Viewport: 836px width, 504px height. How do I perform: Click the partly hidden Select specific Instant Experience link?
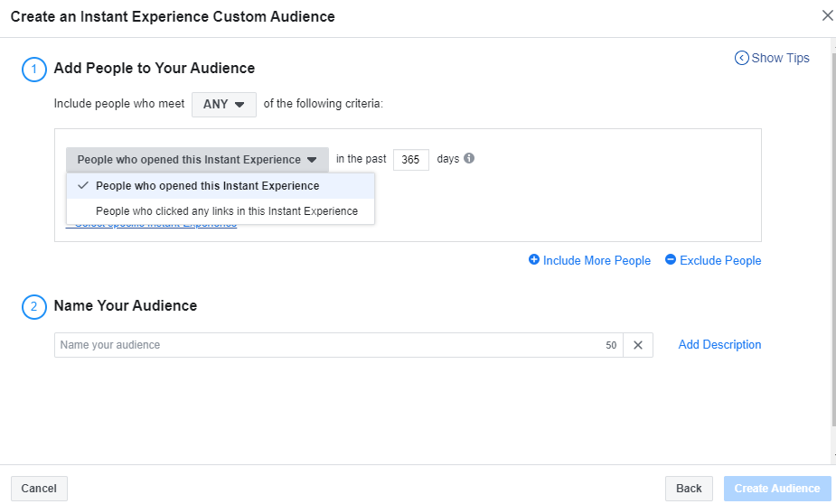(154, 225)
